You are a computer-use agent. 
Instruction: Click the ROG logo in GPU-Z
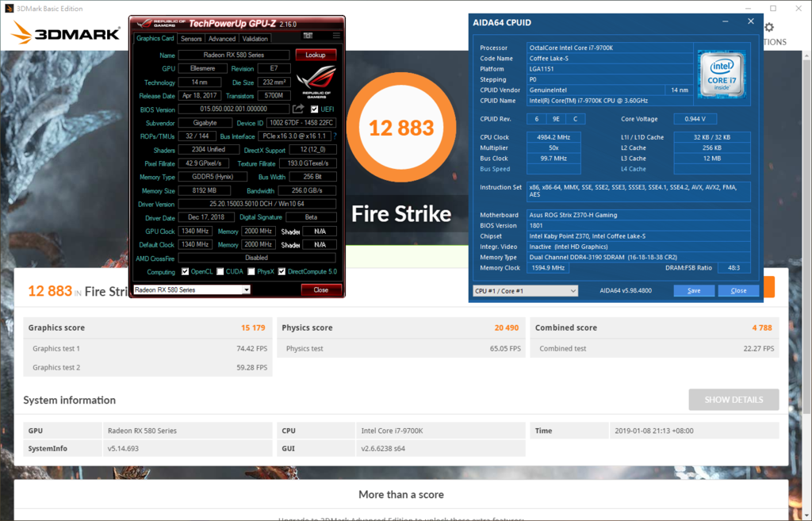[316, 82]
